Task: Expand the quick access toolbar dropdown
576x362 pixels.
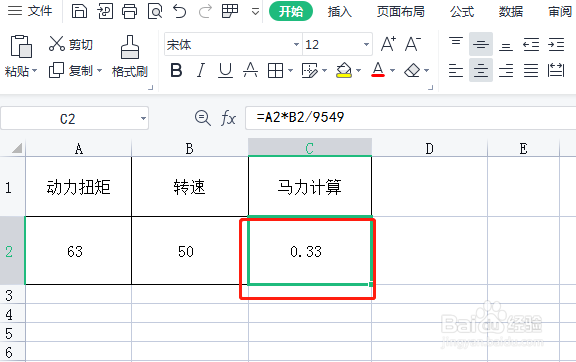Action: click(255, 12)
